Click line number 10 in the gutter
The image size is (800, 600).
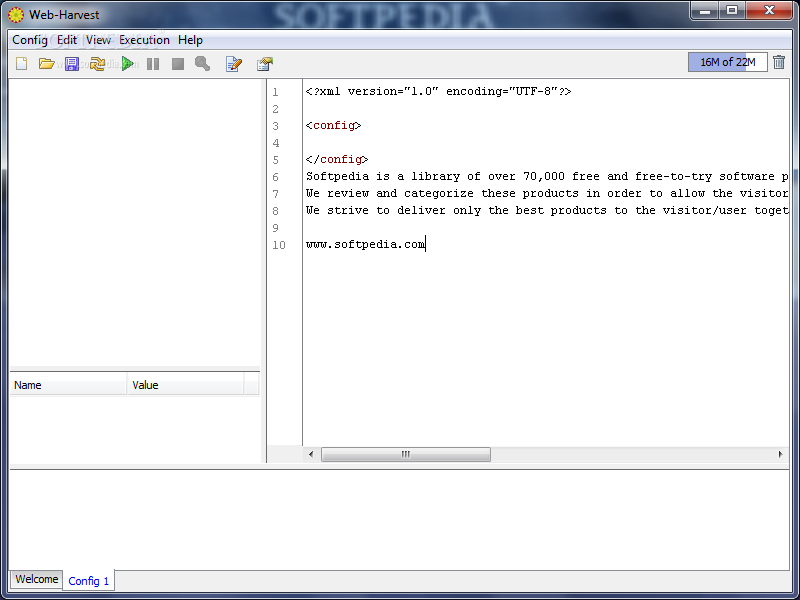279,245
